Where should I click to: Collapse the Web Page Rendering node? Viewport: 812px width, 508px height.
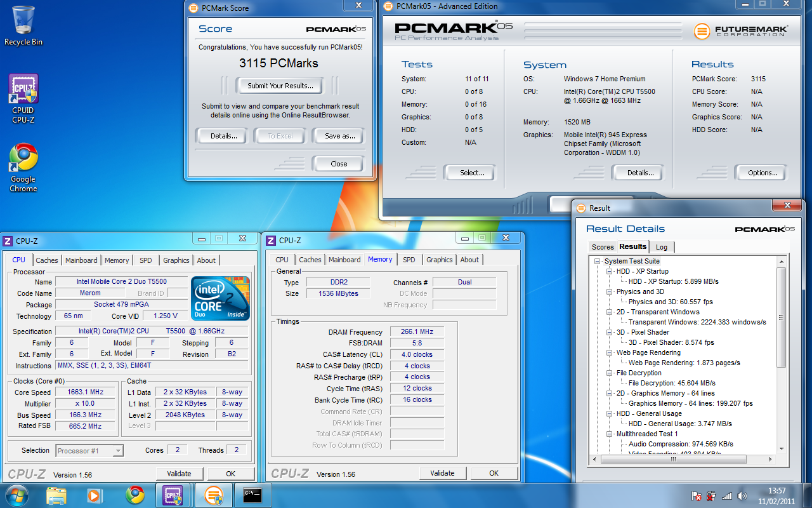point(610,352)
